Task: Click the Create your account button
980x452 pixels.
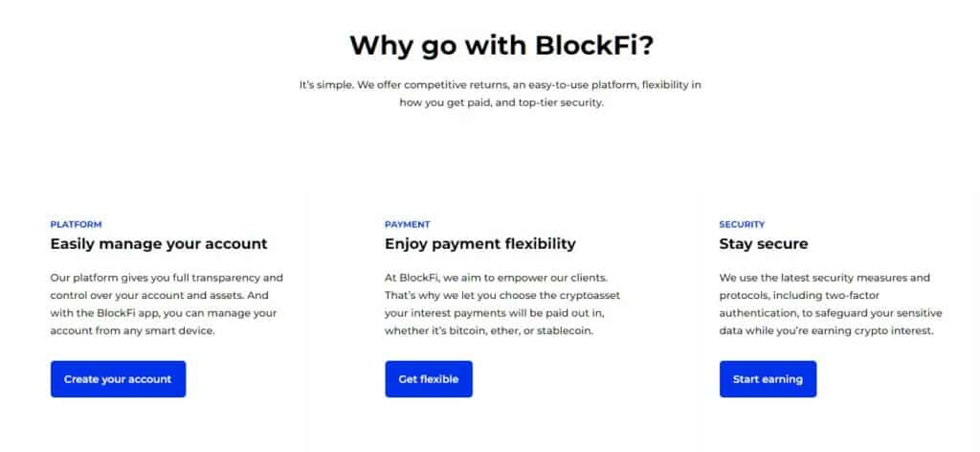Action: 118,379
